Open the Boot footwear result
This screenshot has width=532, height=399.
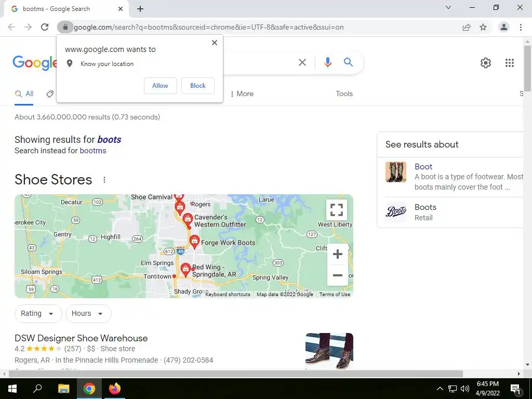(423, 167)
